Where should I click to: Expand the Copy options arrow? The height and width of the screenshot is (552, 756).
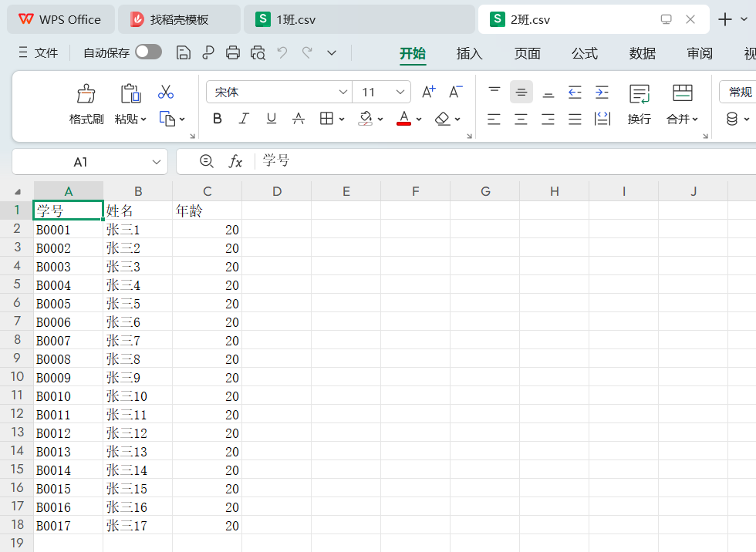click(x=182, y=119)
